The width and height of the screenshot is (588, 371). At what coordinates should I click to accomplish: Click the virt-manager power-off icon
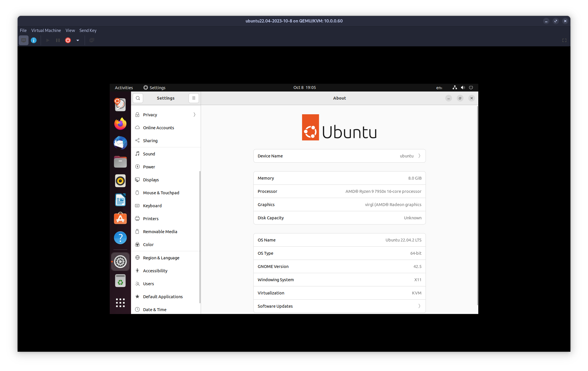click(x=68, y=40)
